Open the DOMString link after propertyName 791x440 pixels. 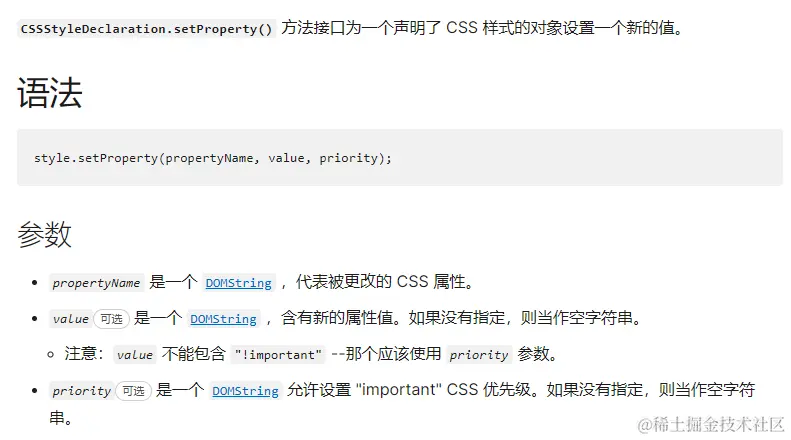click(x=239, y=283)
